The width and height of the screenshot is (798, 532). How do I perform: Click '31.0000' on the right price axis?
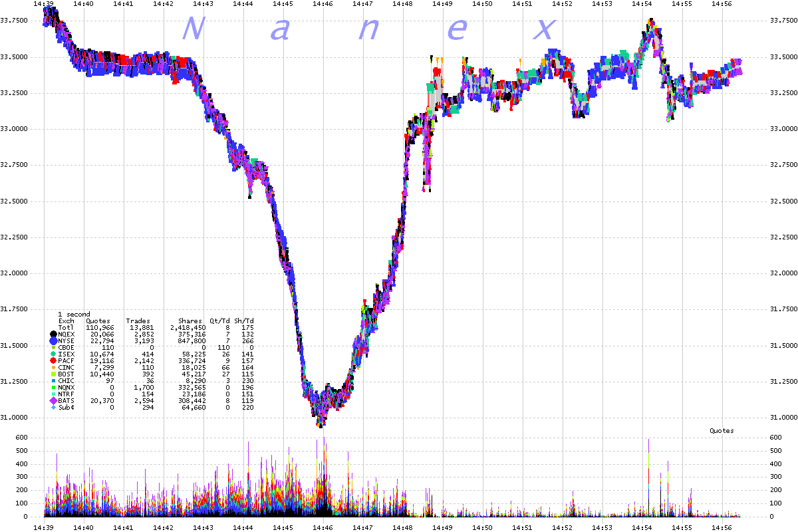pos(783,417)
